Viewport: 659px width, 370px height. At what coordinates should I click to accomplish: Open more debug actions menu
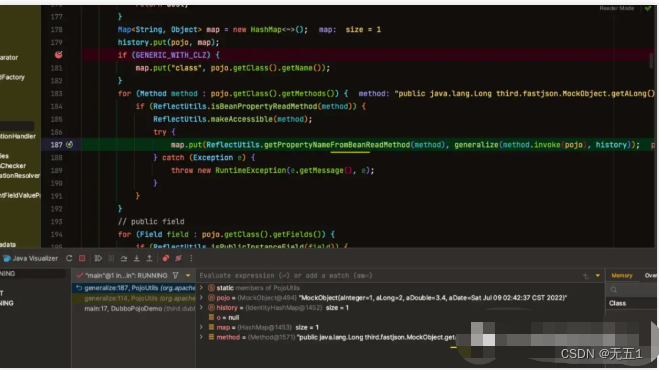point(191,258)
